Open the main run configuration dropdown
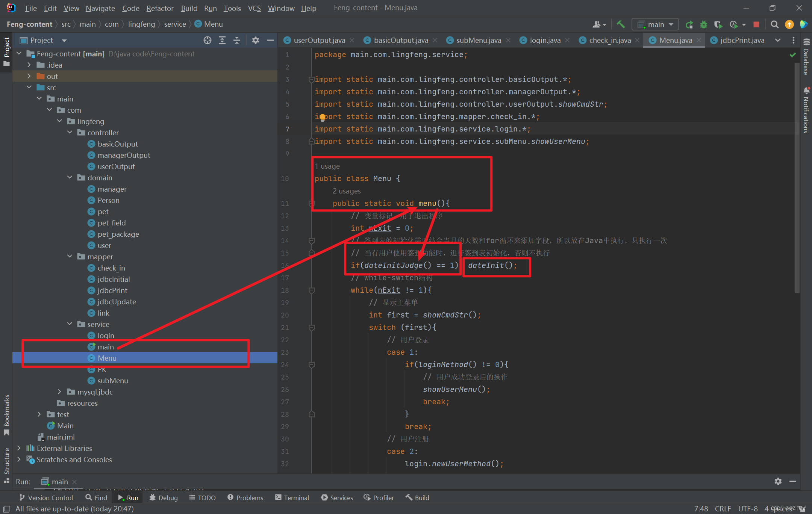 coord(655,24)
